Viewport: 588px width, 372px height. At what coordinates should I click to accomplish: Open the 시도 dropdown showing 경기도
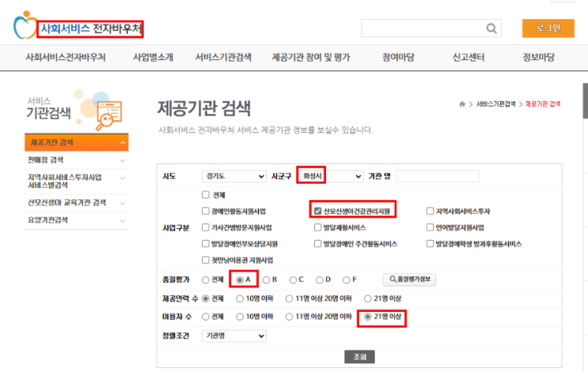point(234,177)
